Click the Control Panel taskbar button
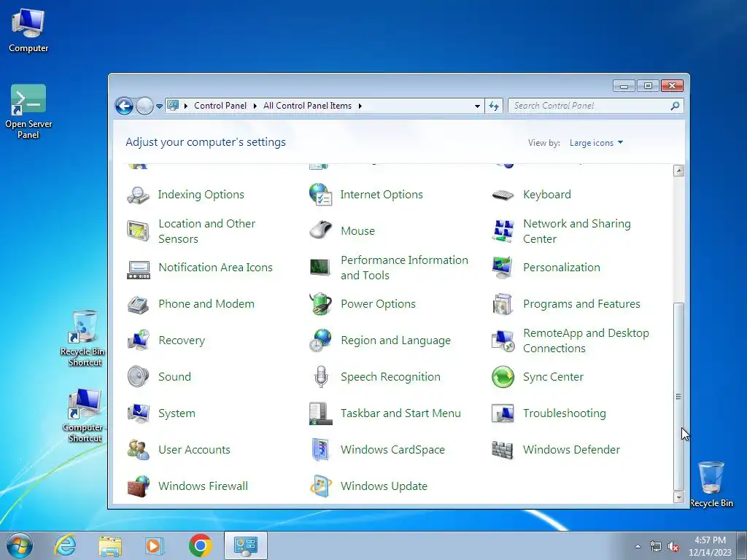The image size is (747, 560). tap(245, 545)
